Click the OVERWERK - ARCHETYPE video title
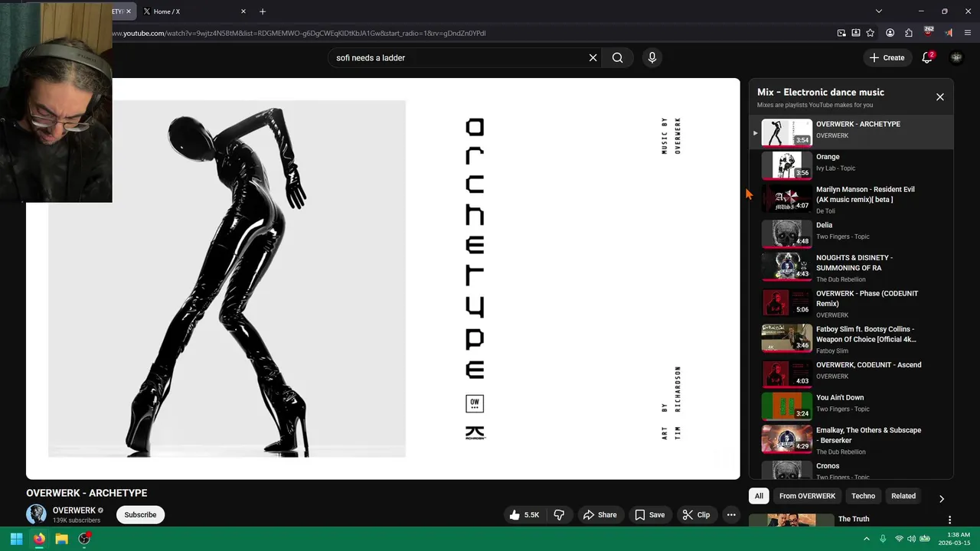This screenshot has width=980, height=551. [87, 493]
